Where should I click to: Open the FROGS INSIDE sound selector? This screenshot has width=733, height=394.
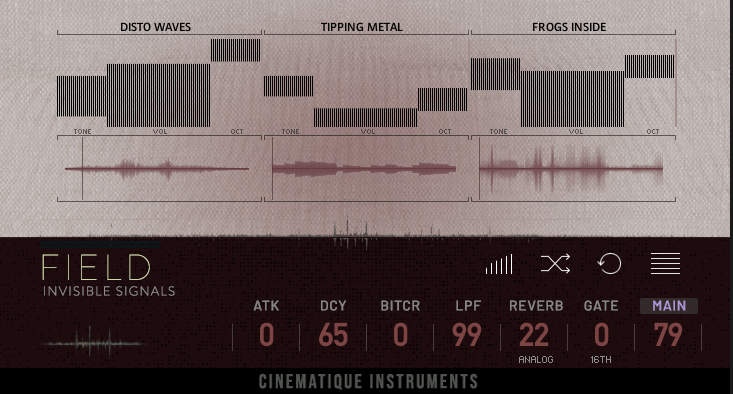point(569,27)
